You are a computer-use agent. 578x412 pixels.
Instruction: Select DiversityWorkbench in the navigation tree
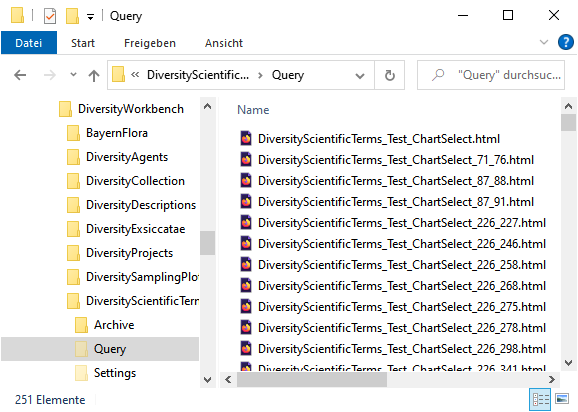pyautogui.click(x=130, y=109)
